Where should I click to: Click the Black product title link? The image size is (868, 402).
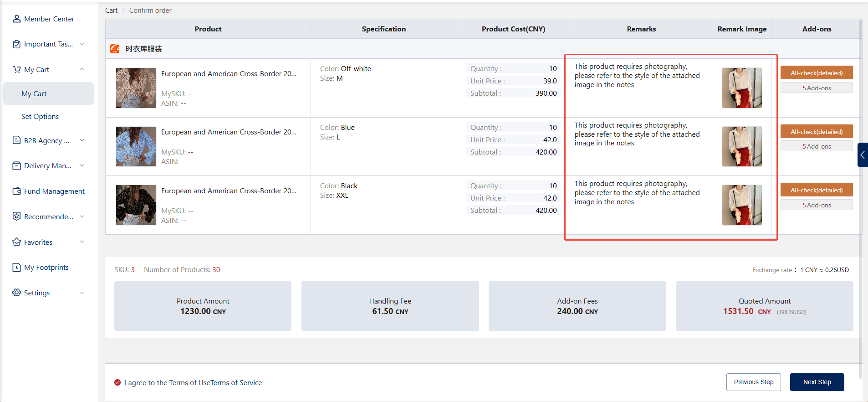[x=229, y=191]
